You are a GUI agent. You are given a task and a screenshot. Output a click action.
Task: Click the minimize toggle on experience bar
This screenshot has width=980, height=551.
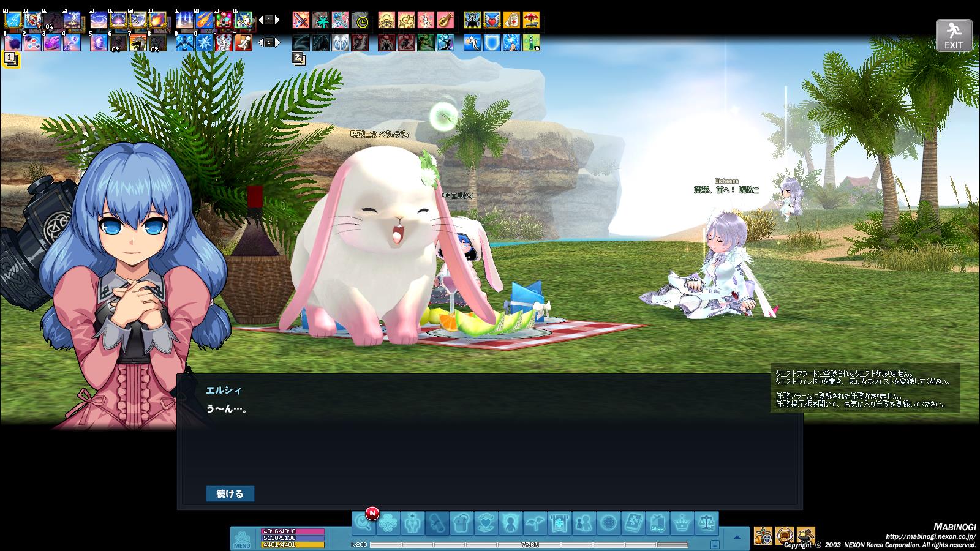[x=715, y=544]
